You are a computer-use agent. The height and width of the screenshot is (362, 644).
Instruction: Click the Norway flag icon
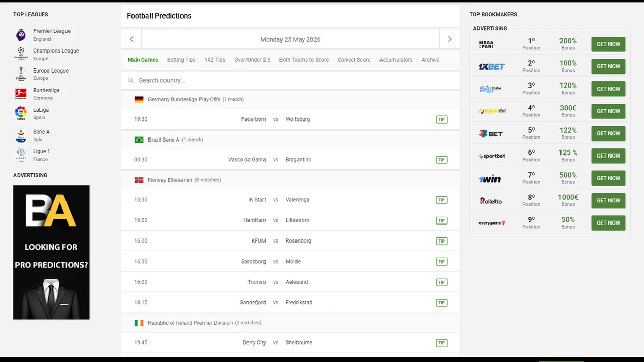pyautogui.click(x=139, y=180)
